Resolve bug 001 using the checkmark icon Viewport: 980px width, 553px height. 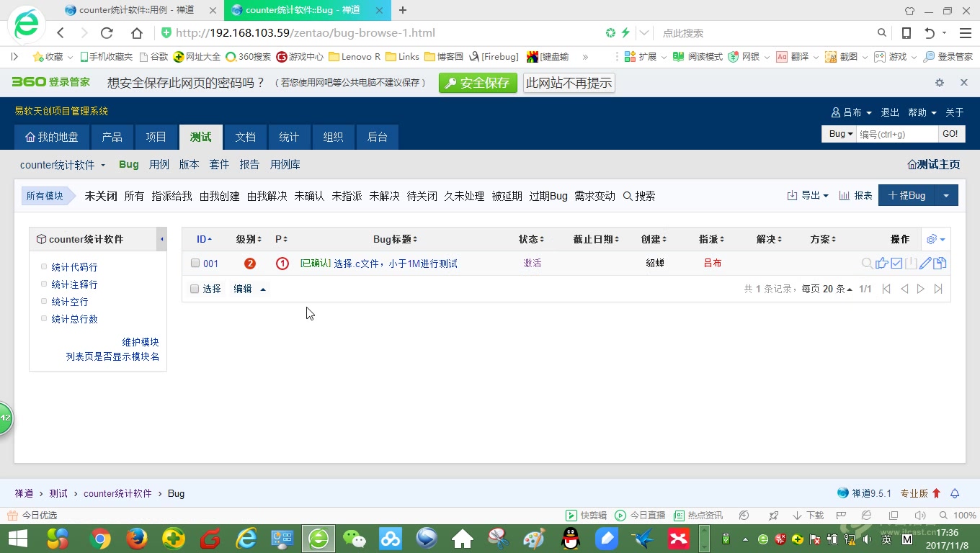[896, 264]
